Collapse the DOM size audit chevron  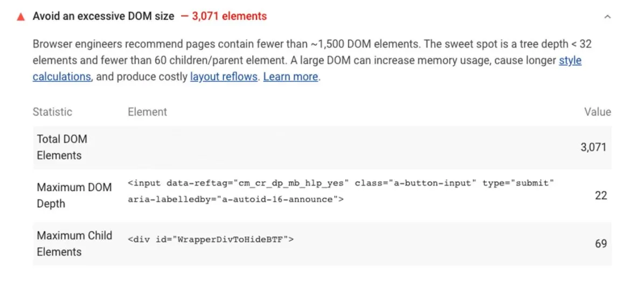pyautogui.click(x=607, y=17)
